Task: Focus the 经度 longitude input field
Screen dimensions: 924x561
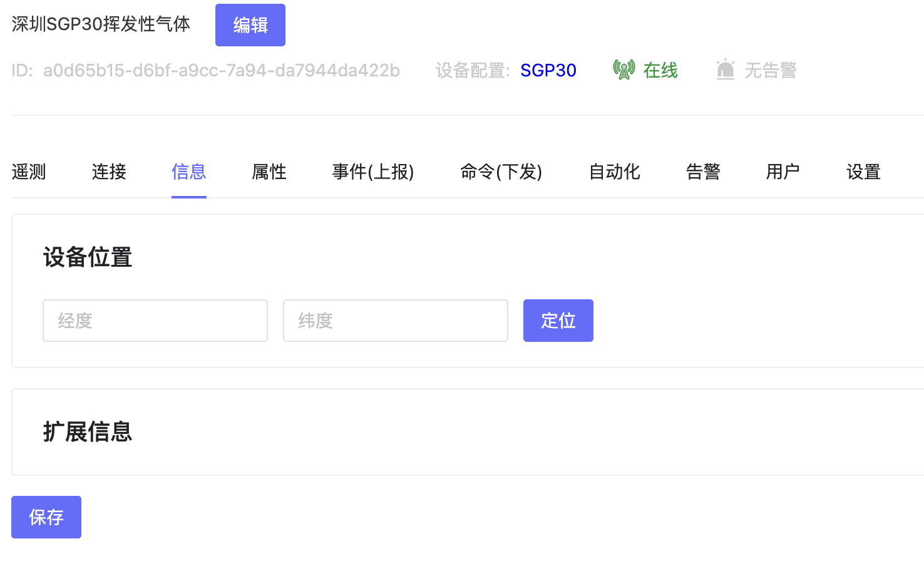Action: click(155, 321)
